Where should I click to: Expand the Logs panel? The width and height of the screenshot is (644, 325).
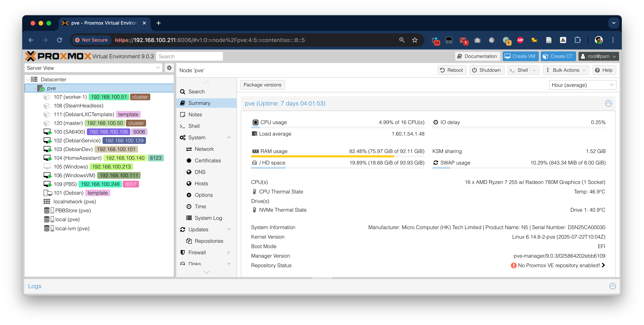tap(612, 286)
